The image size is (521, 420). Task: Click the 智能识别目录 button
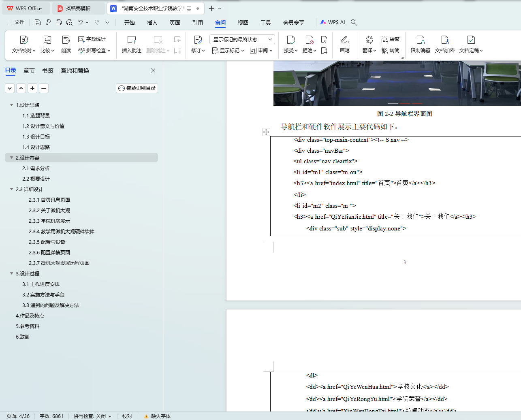tap(137, 88)
